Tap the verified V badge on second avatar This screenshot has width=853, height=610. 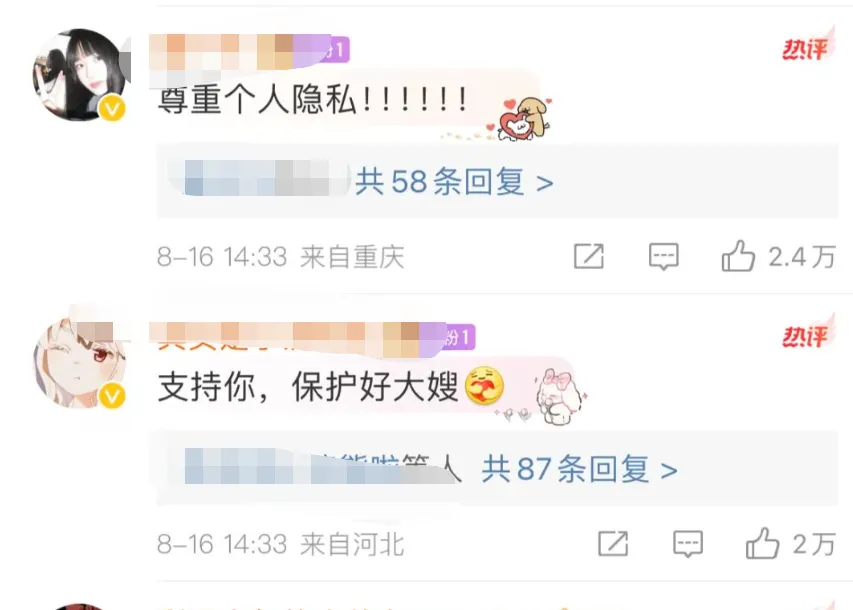[x=112, y=396]
